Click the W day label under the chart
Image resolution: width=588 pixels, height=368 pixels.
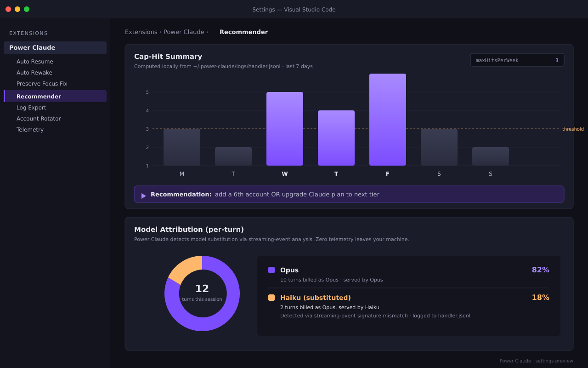(x=285, y=174)
